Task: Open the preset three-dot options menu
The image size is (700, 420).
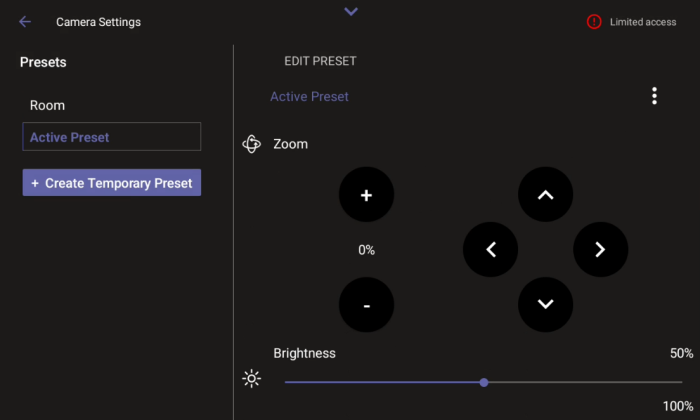Action: 654,96
